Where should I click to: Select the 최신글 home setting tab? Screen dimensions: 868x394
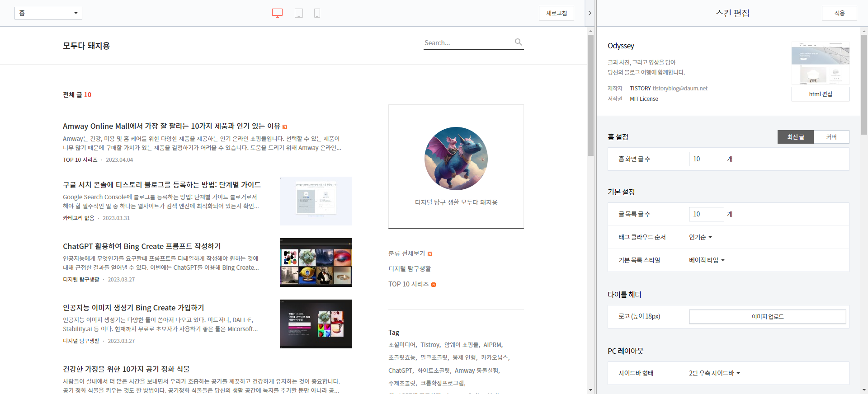[x=796, y=137]
